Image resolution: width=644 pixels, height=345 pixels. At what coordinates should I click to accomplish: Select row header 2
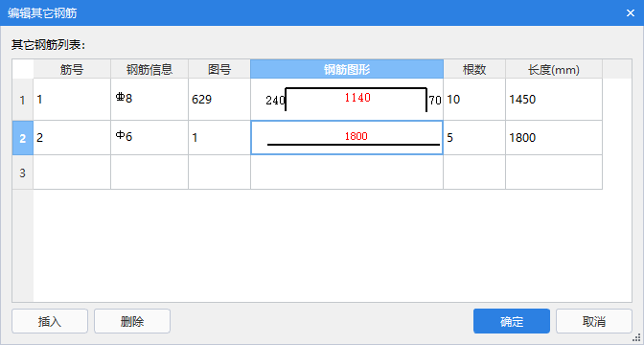(23, 138)
